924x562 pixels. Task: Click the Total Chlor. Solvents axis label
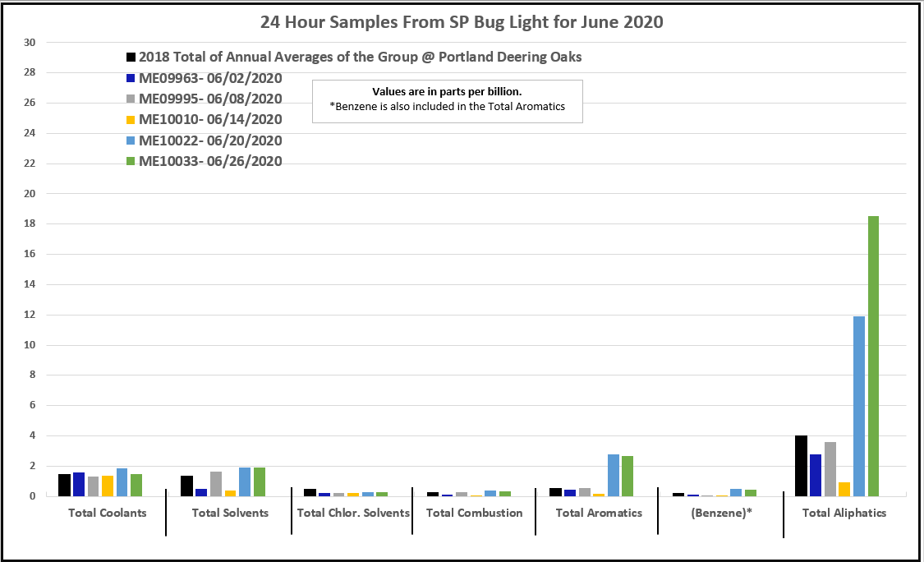352,513
